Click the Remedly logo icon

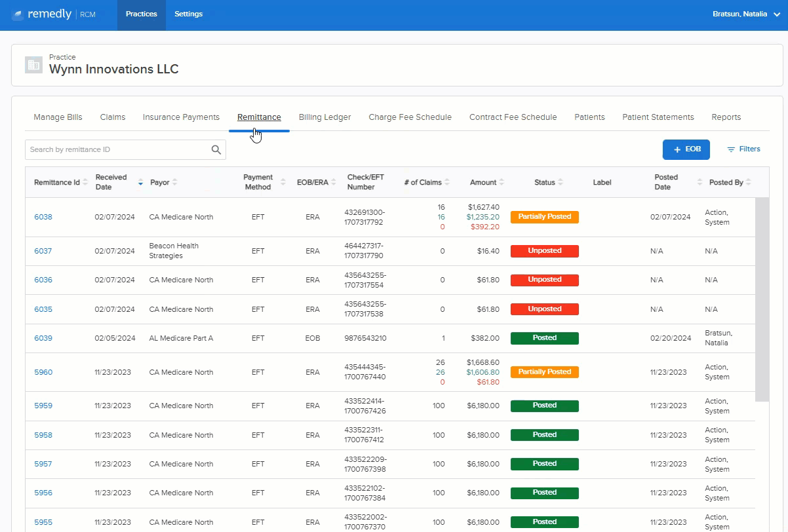pos(18,14)
